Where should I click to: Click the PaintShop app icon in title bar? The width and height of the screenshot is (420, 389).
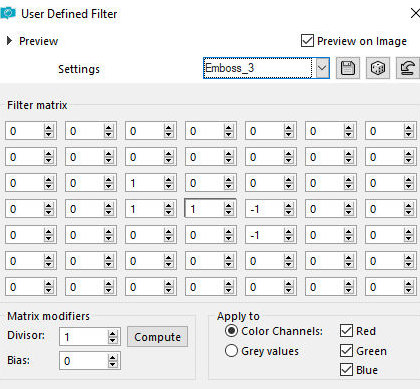click(x=8, y=13)
